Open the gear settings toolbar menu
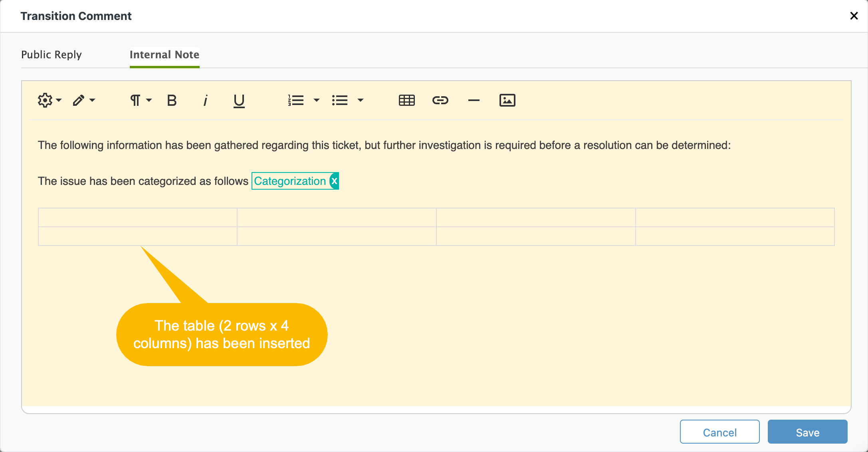 pyautogui.click(x=50, y=100)
